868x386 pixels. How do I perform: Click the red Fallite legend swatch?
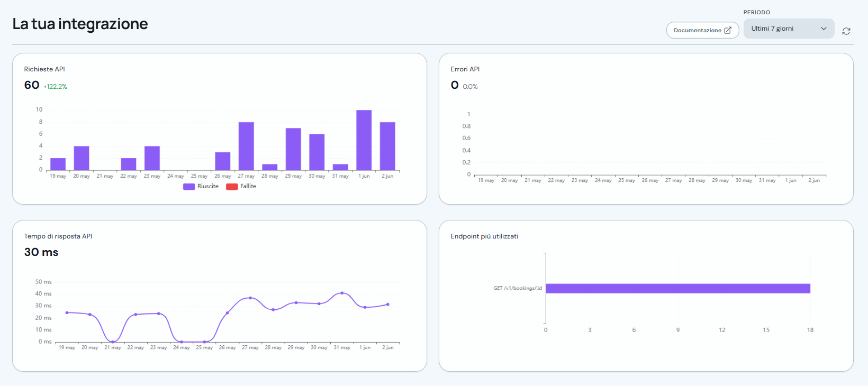tap(232, 187)
